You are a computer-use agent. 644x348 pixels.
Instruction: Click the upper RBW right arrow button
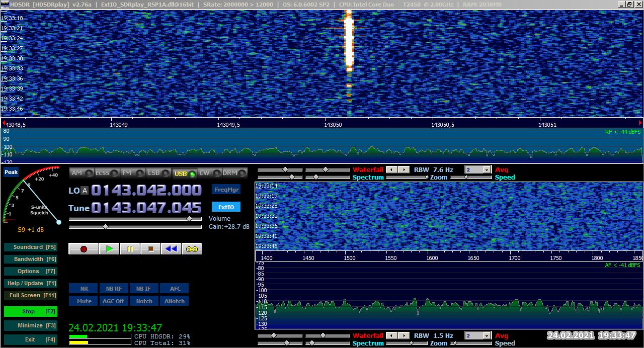404,170
